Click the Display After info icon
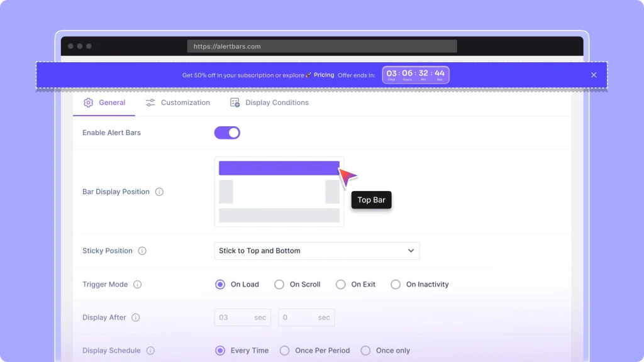 pos(136,317)
